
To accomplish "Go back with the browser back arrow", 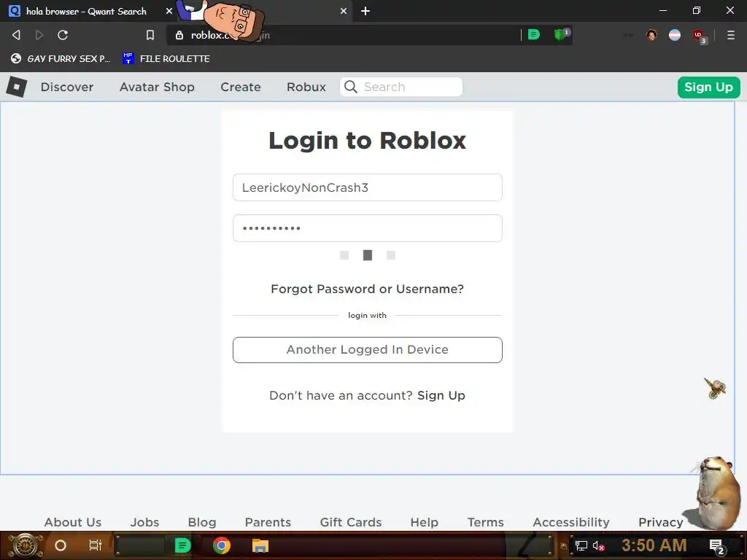I will (x=16, y=35).
